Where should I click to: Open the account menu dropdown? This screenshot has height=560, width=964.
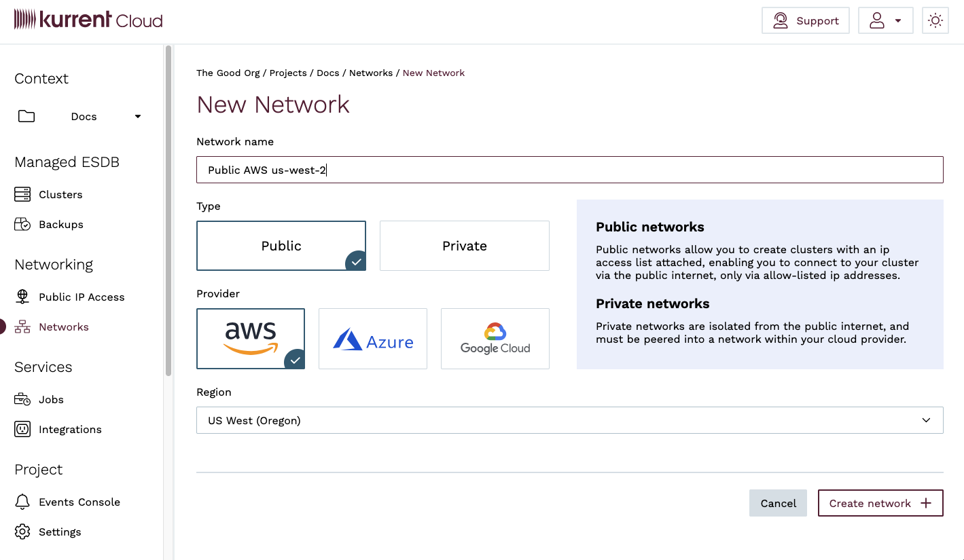click(886, 20)
